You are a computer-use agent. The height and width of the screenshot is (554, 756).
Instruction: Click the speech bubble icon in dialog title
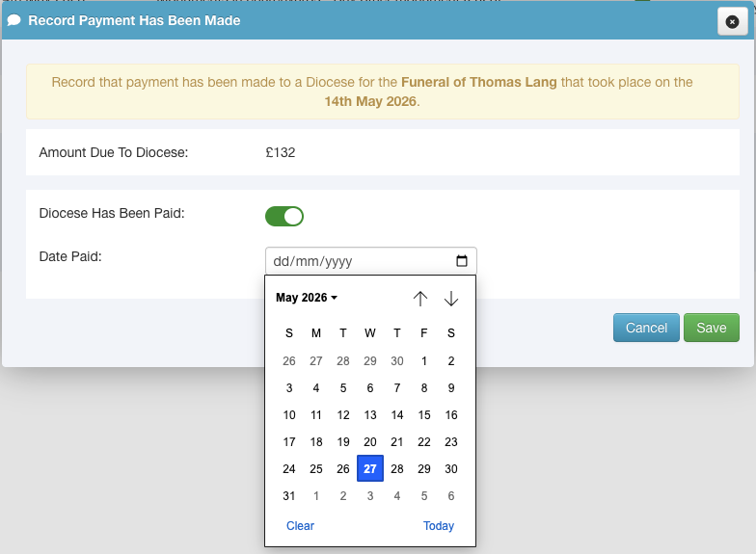click(13, 20)
